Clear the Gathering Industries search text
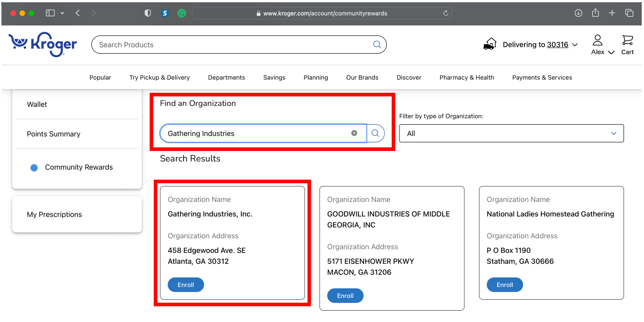644x322 pixels. tap(354, 133)
